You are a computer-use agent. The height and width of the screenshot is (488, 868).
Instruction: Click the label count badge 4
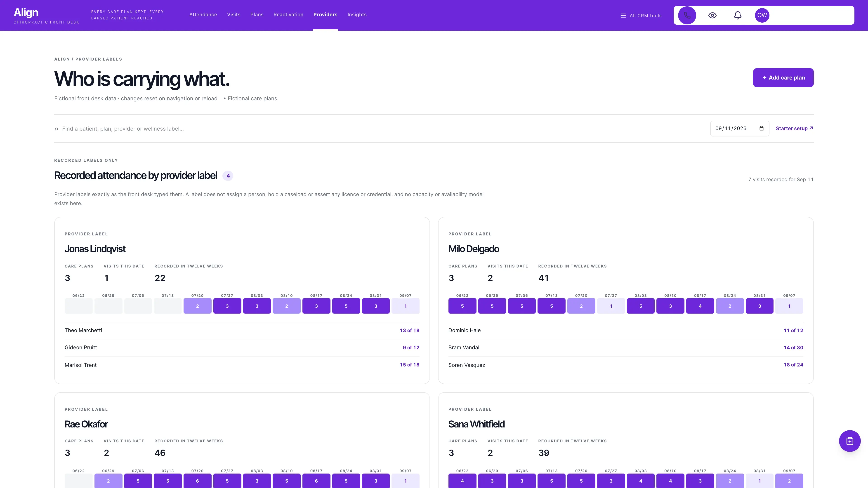pyautogui.click(x=228, y=176)
